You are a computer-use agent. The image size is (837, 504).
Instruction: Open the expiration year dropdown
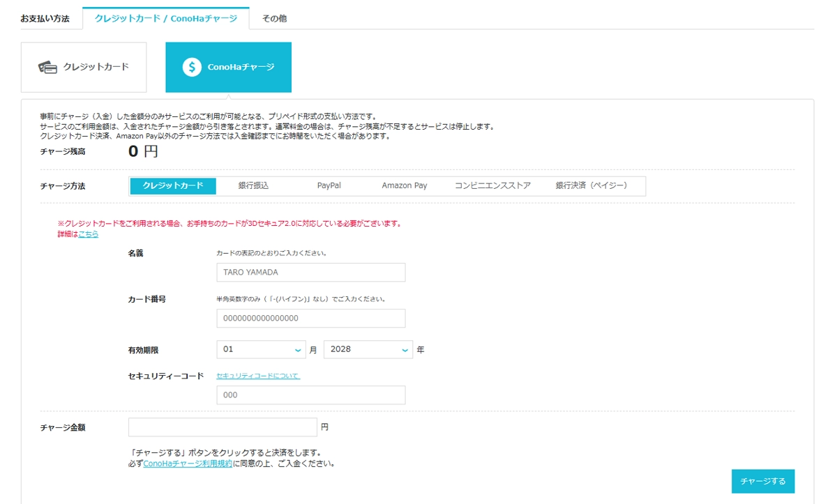[368, 350]
